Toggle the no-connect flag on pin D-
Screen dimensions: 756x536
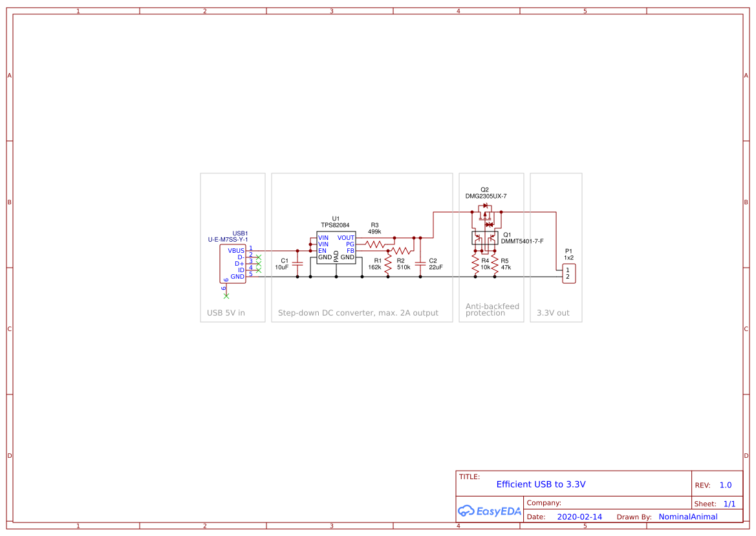pos(259,257)
